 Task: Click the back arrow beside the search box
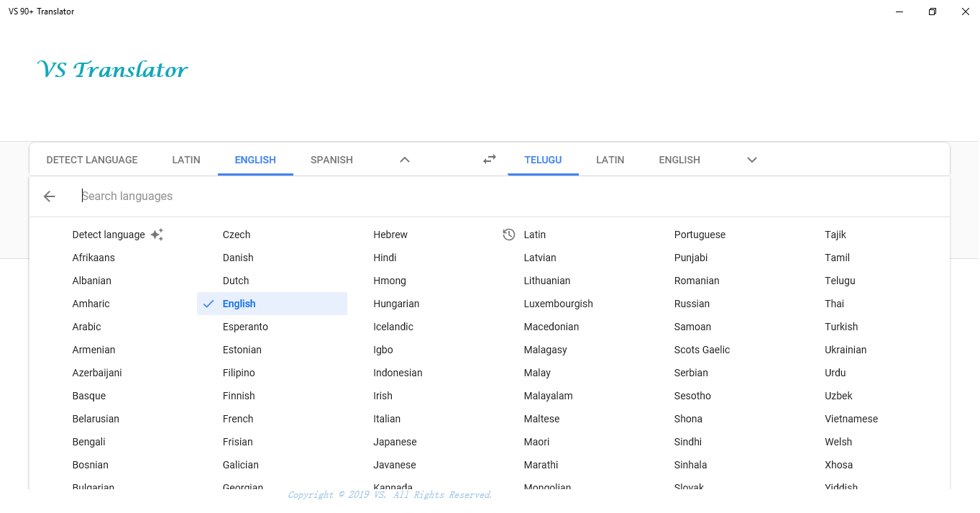point(49,196)
